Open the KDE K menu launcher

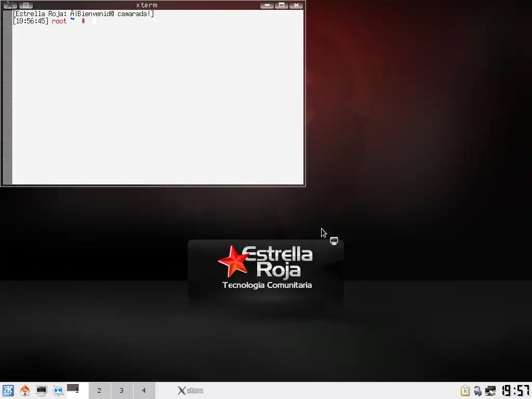pyautogui.click(x=8, y=391)
